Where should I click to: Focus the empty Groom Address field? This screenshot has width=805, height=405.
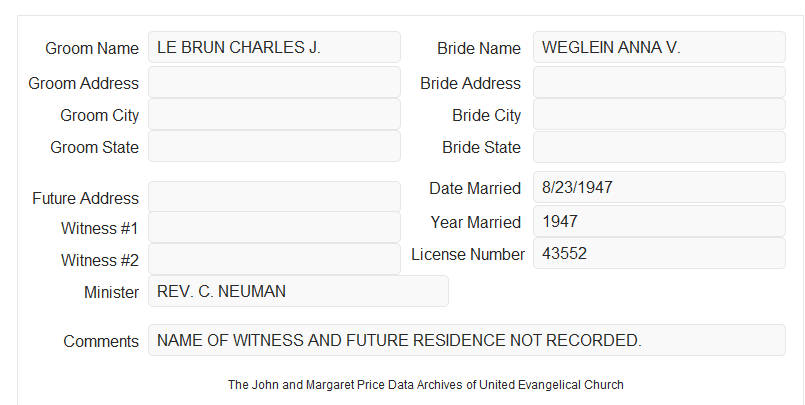[274, 82]
